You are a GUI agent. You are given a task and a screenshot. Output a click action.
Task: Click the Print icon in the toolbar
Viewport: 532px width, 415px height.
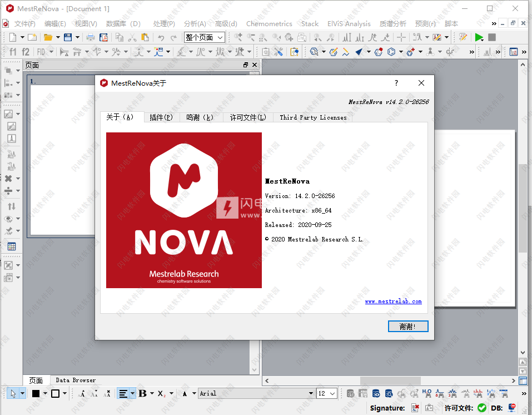(x=90, y=37)
